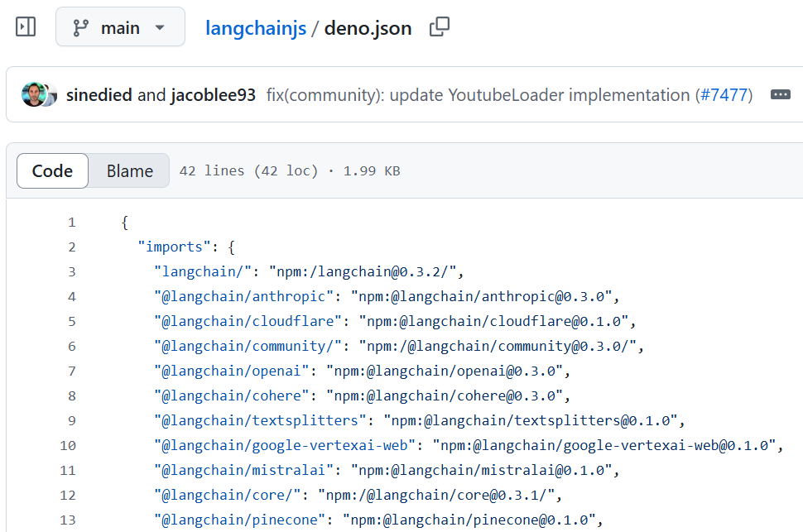Screen dimensions: 803x532
Task: Click the sinedied author avatar
Action: [x=33, y=94]
